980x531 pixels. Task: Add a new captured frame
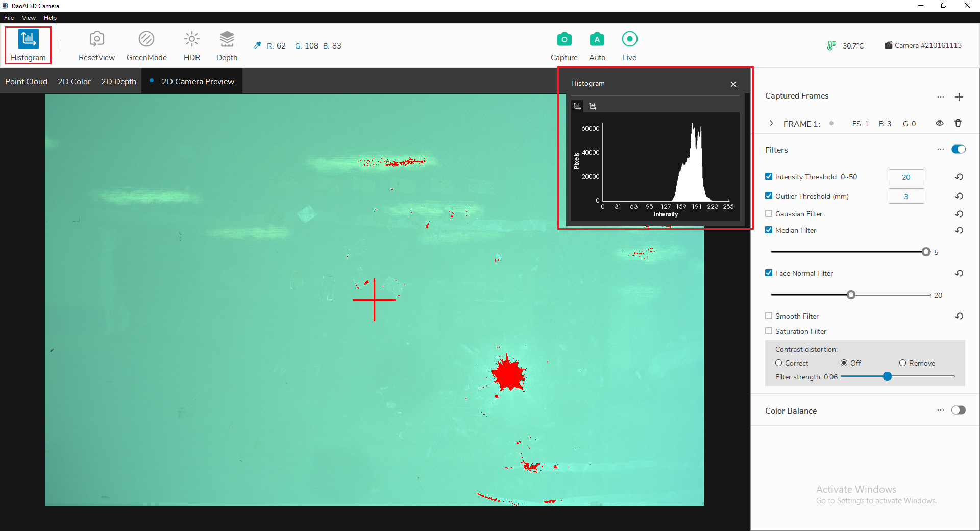click(959, 97)
